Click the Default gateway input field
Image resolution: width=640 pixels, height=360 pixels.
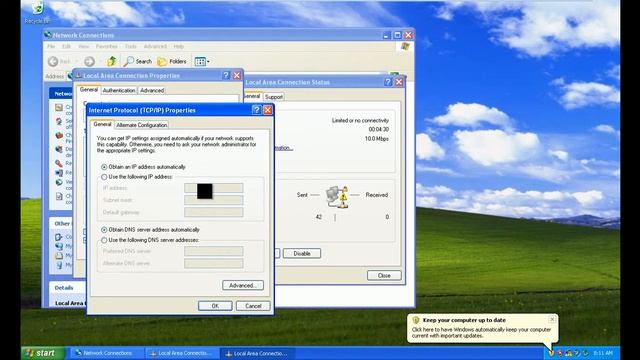[x=213, y=212]
